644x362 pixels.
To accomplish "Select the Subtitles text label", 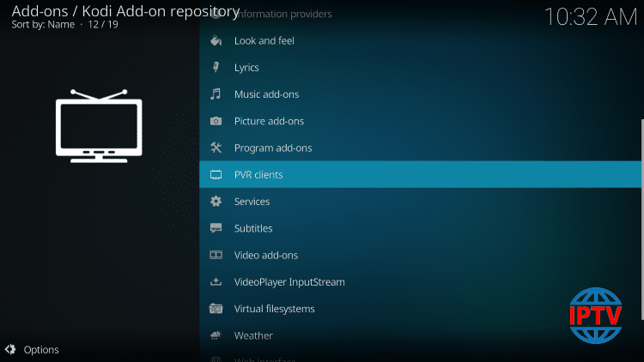I will [x=253, y=228].
